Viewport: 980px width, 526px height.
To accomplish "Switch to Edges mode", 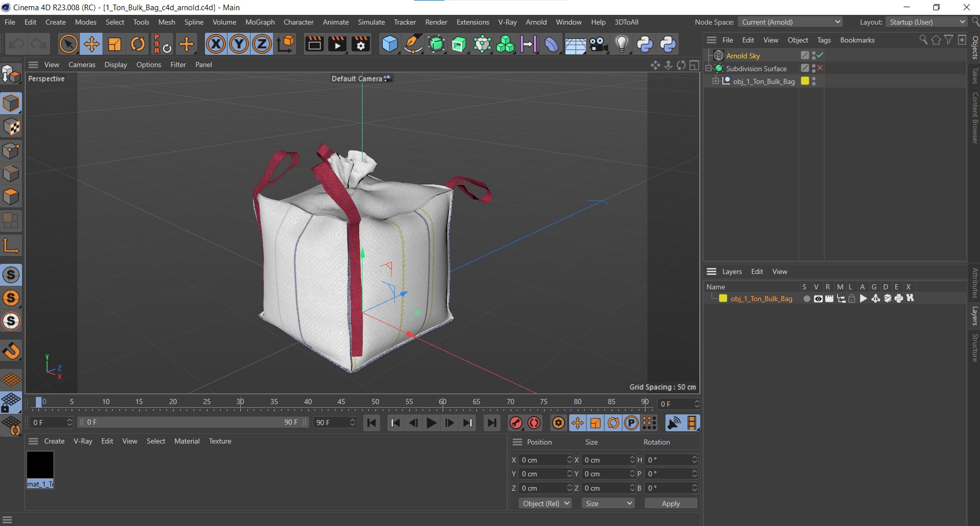I will click(11, 174).
